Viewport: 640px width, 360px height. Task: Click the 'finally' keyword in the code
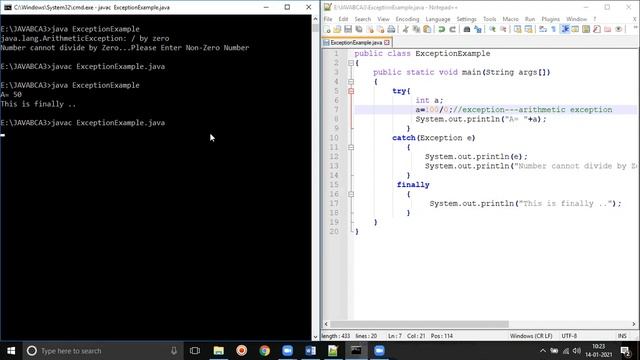coord(413,185)
